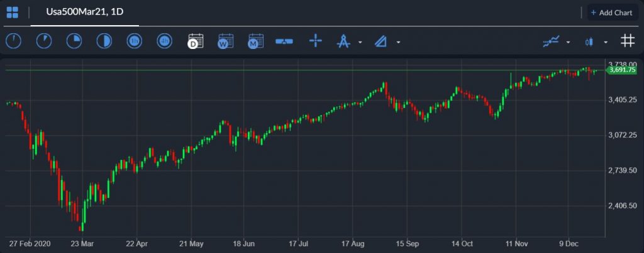Expand the triangle shapes dropdown arrow
644x253 pixels.
[398, 42]
